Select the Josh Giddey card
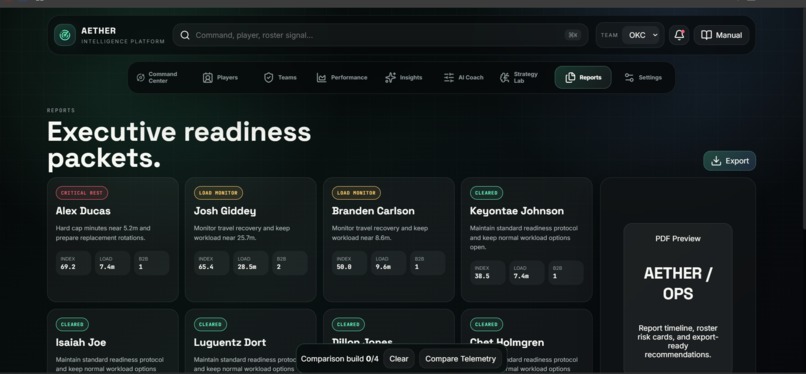 pos(251,239)
